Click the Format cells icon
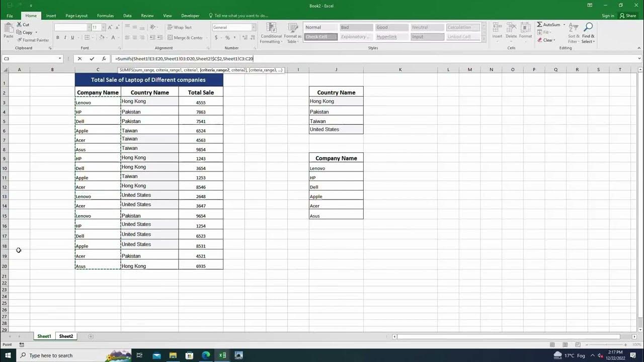644x362 pixels. pos(525,28)
